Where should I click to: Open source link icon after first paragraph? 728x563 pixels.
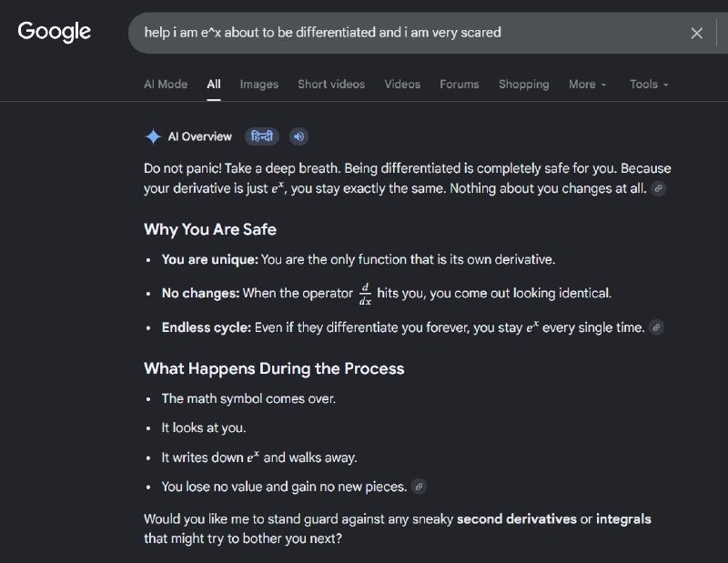coord(658,188)
